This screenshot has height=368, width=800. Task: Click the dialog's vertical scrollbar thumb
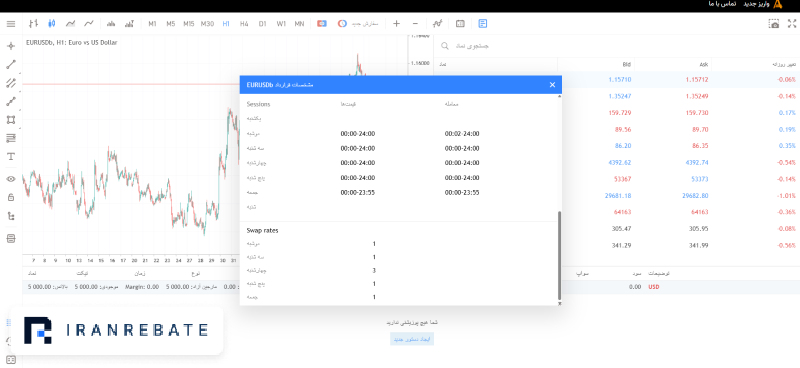click(560, 256)
